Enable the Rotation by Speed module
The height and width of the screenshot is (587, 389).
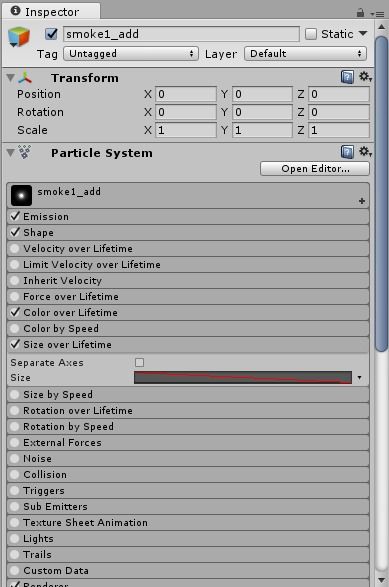coord(15,426)
